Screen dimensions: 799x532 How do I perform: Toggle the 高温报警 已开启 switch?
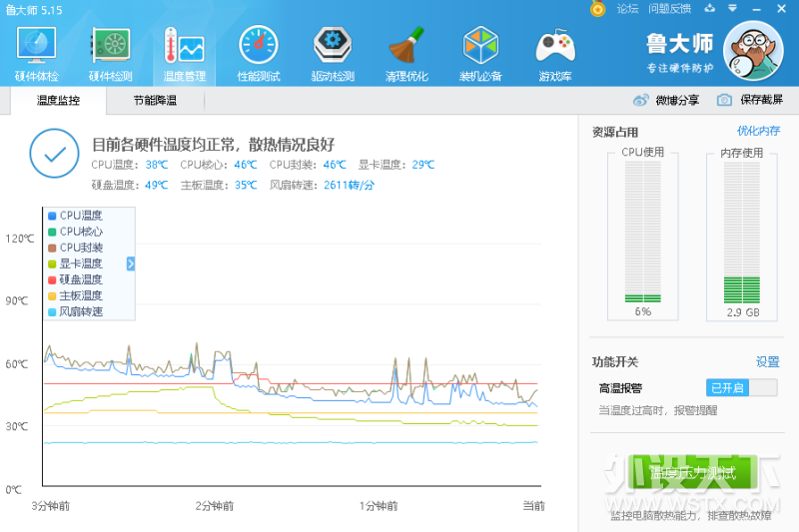pos(741,388)
